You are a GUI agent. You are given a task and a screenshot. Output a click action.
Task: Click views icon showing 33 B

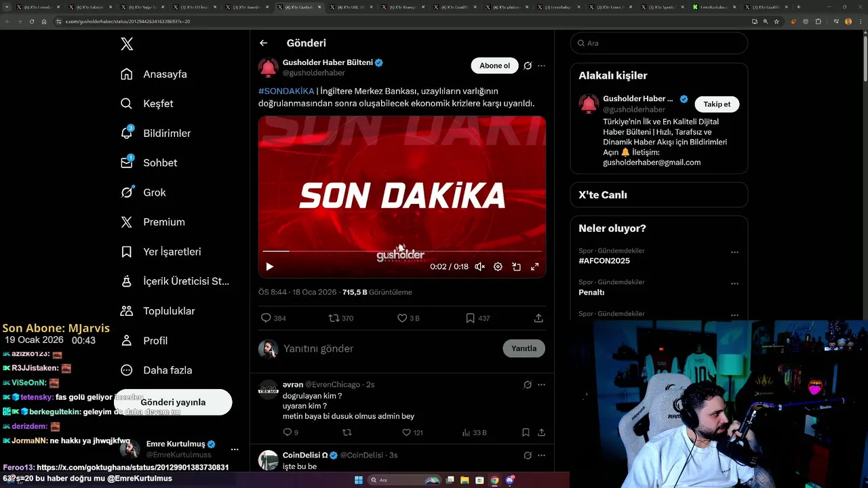(466, 432)
